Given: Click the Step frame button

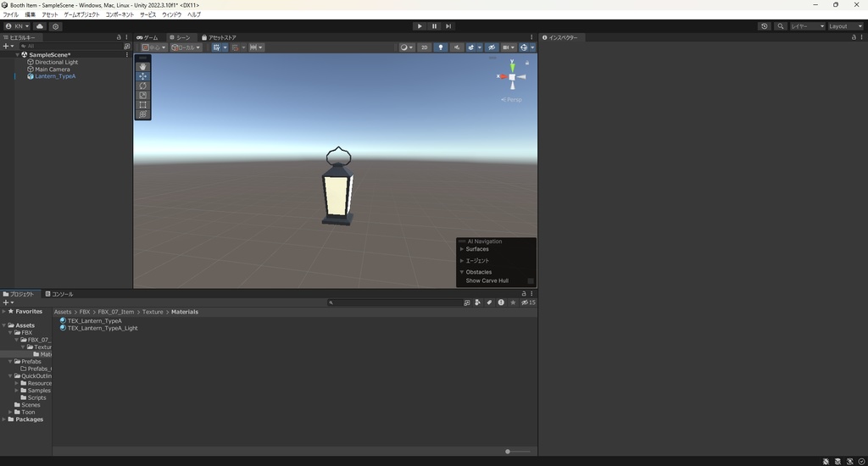Looking at the screenshot, I should 448,26.
